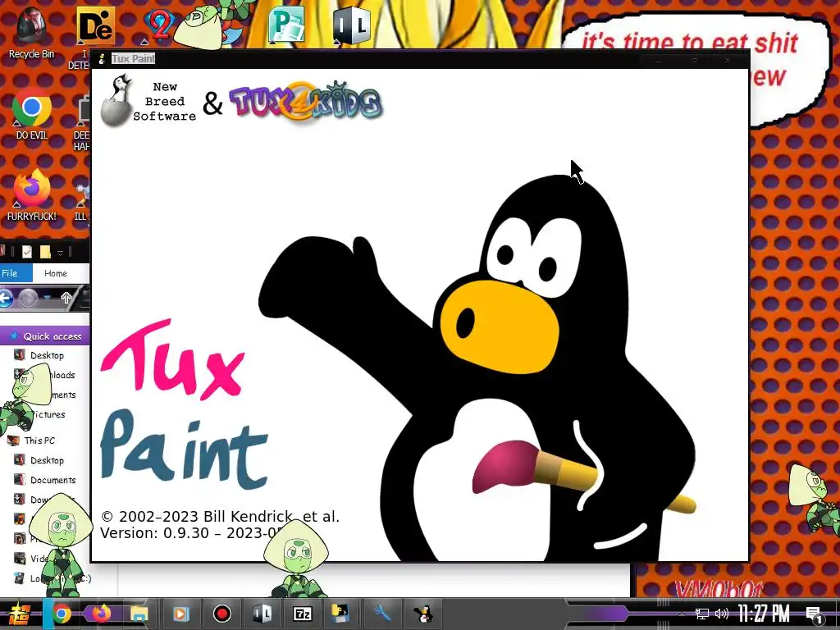Open the Customize Quick Access Toolbar dropdown
This screenshot has height=630, width=840.
click(x=60, y=253)
